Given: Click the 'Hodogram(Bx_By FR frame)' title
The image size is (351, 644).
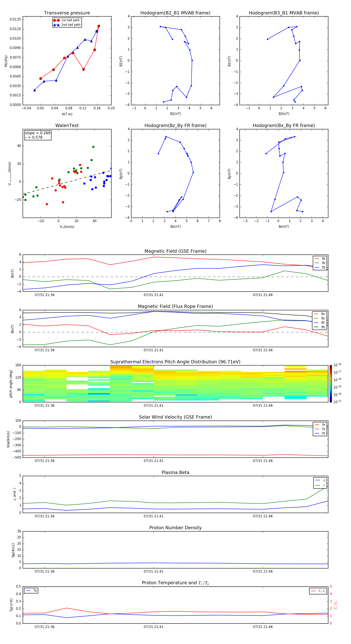Looking at the screenshot, I should click(284, 125).
